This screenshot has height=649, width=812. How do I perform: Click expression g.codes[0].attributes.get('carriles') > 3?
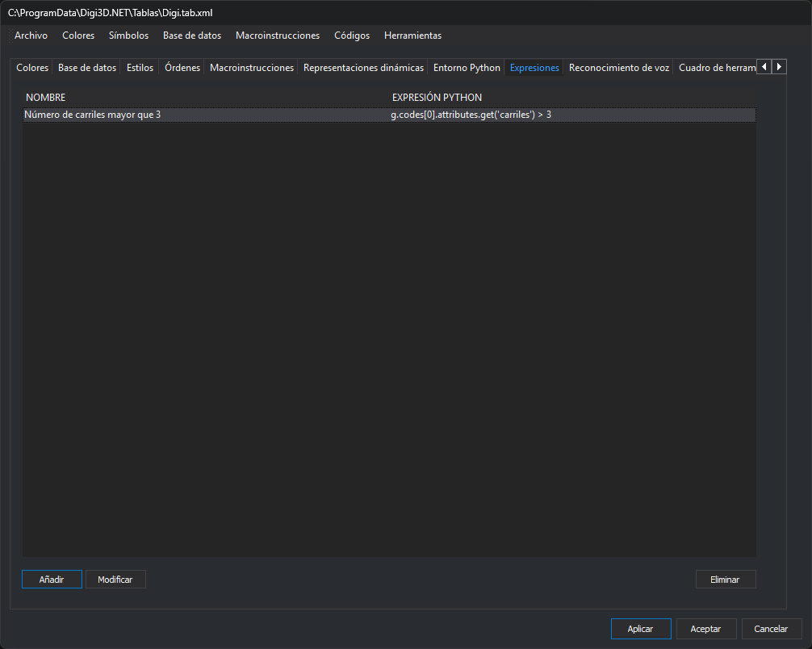[471, 115]
